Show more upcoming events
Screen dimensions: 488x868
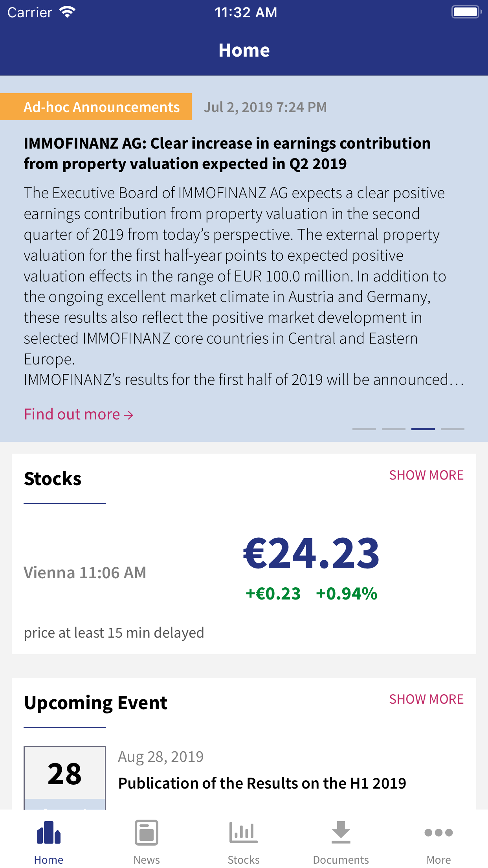pos(426,699)
